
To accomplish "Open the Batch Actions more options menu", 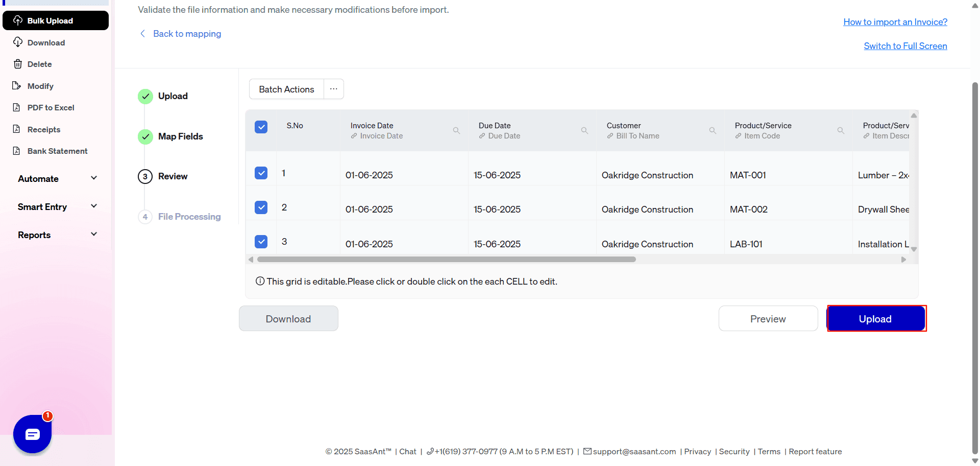I will click(333, 89).
